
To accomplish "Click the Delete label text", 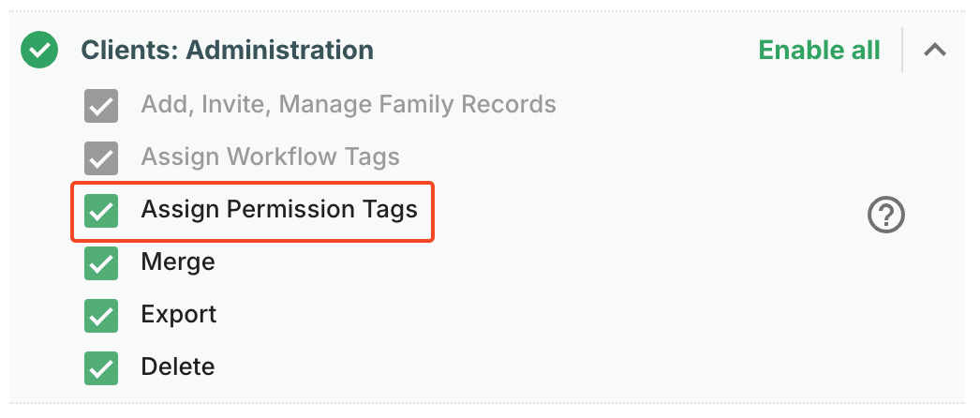I will 178,366.
